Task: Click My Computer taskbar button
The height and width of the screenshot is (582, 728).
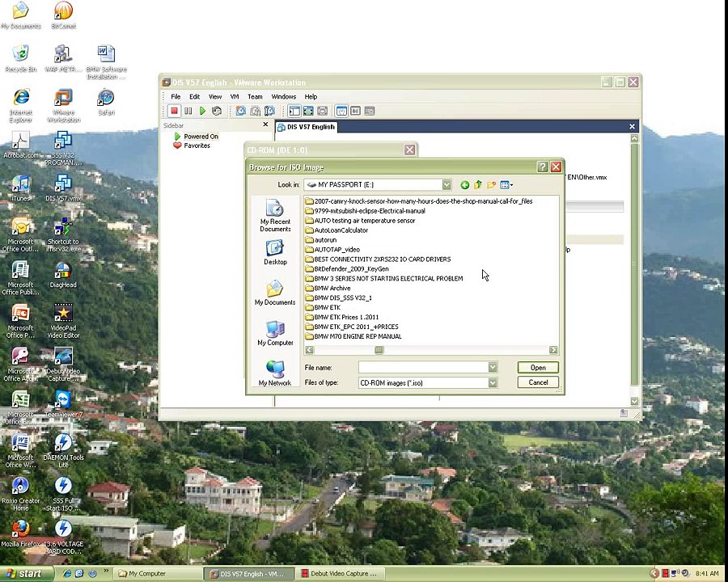Action: pyautogui.click(x=158, y=574)
